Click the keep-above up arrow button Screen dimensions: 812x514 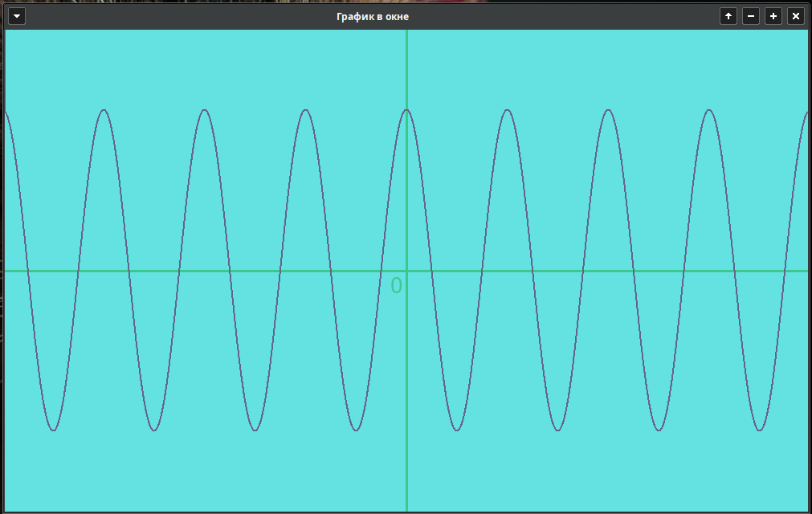[728, 16]
